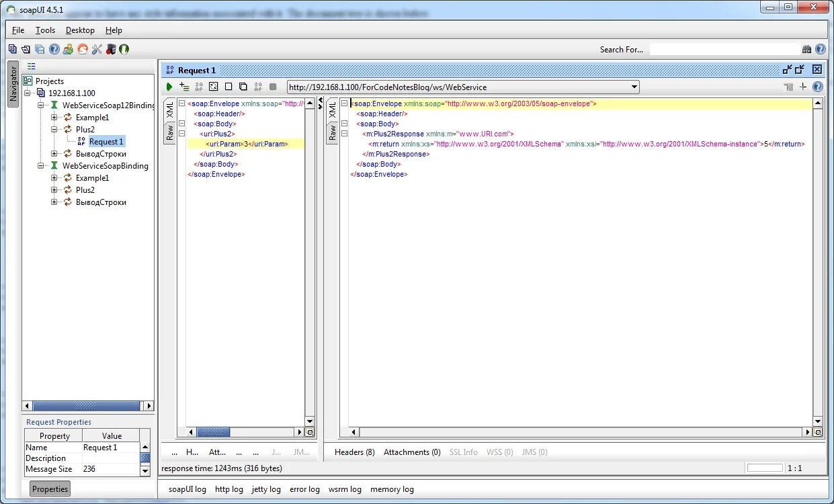Expand Plus2 under WebServiceSoapBinding
This screenshot has height=504, width=834.
click(54, 190)
